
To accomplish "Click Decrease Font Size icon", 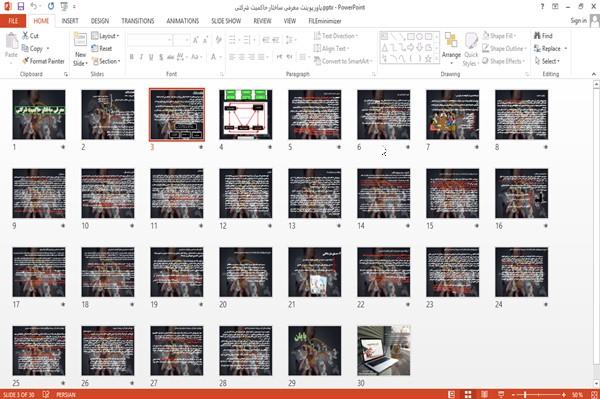I will [x=206, y=40].
